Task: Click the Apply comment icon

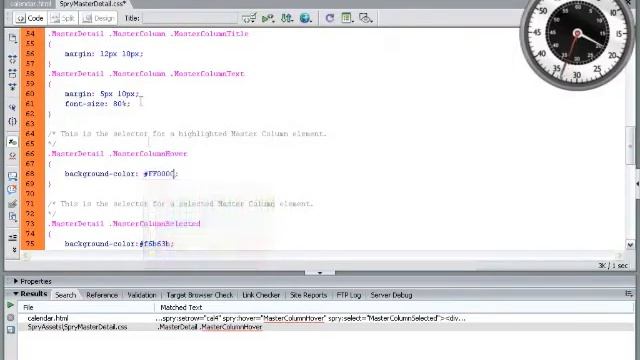Action: (x=12, y=176)
